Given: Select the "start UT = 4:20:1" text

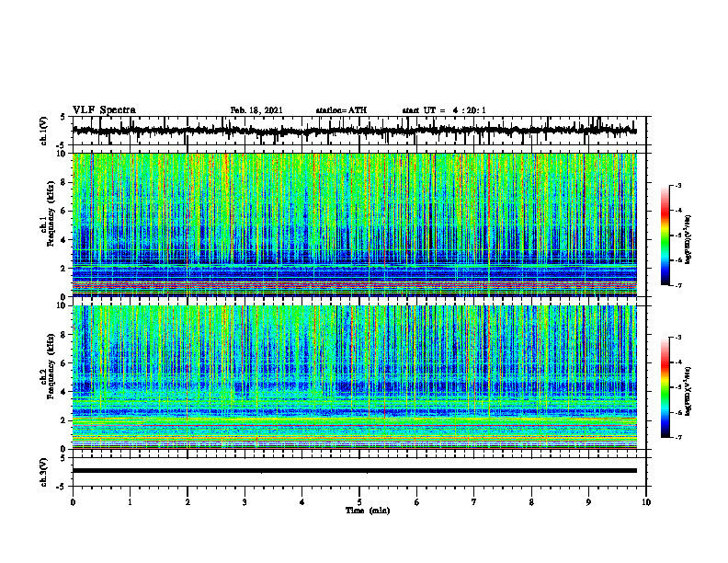Looking at the screenshot, I should [444, 110].
